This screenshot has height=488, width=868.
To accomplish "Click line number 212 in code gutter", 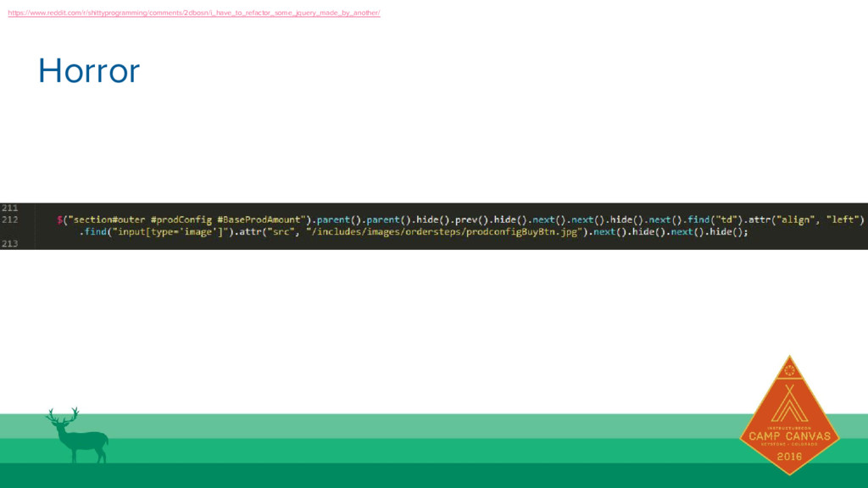I will click(x=9, y=219).
